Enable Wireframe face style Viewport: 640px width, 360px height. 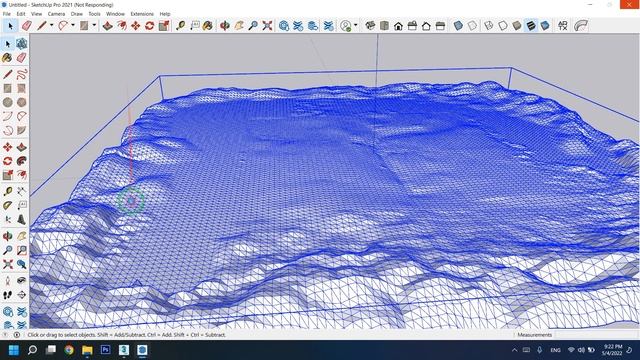489,26
